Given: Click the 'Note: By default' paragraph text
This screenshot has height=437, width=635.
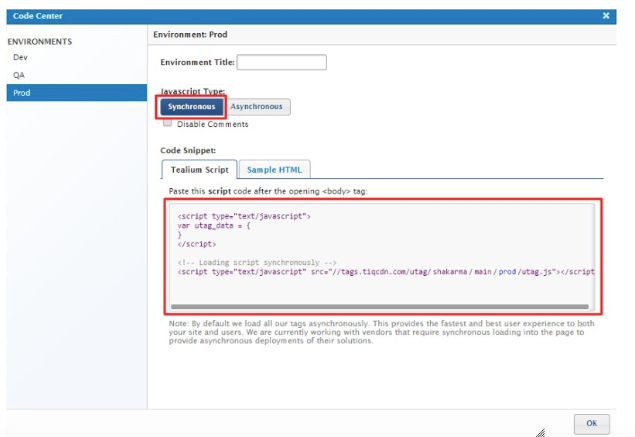Looking at the screenshot, I should pyautogui.click(x=381, y=332).
